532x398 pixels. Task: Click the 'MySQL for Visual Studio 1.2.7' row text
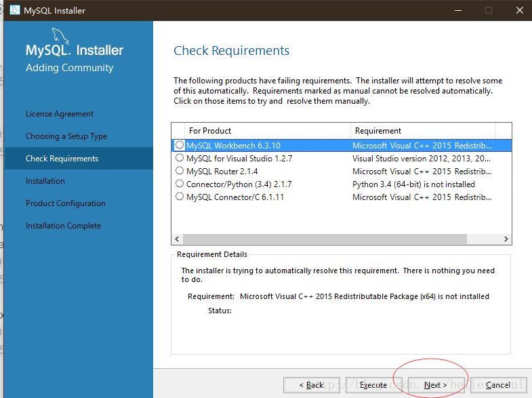tap(239, 159)
